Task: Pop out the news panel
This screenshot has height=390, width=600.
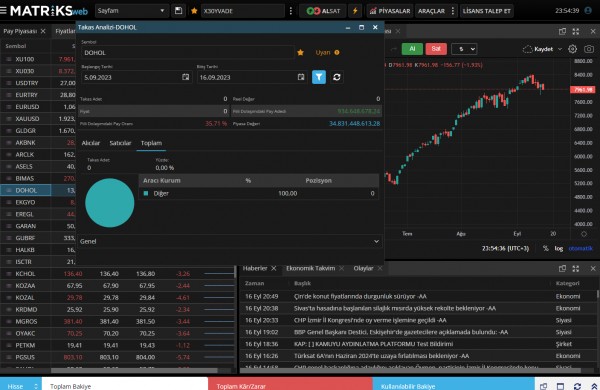Action: coord(562,269)
